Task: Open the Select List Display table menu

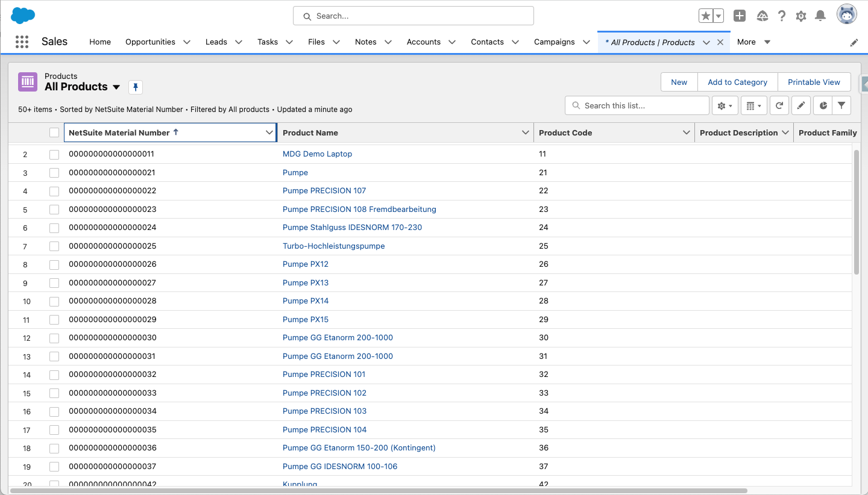Action: (753, 105)
